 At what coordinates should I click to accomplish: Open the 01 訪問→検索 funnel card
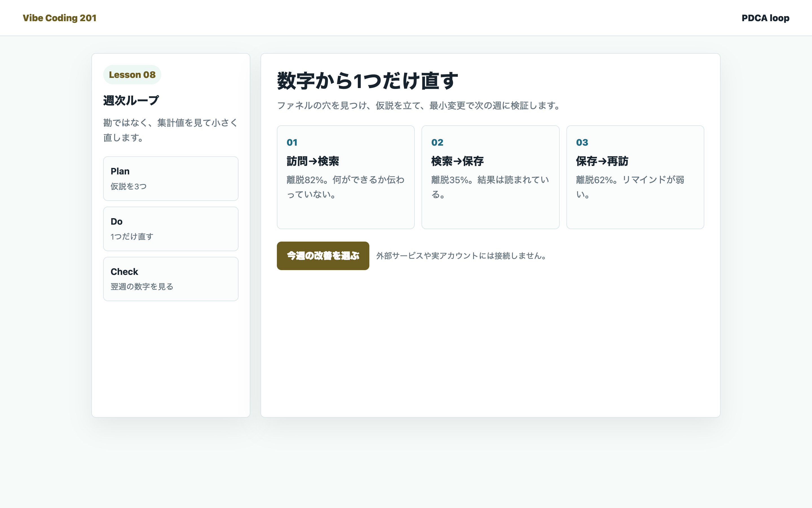coord(346,177)
